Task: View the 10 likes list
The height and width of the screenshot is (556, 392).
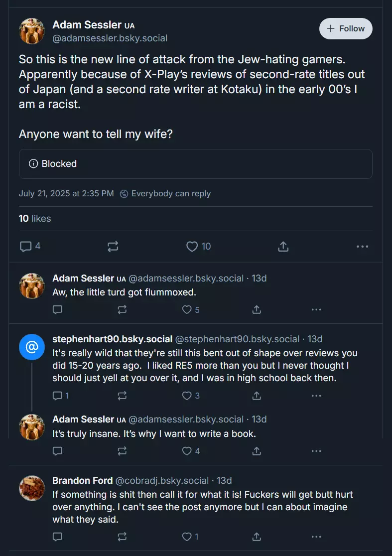Action: pyautogui.click(x=35, y=218)
